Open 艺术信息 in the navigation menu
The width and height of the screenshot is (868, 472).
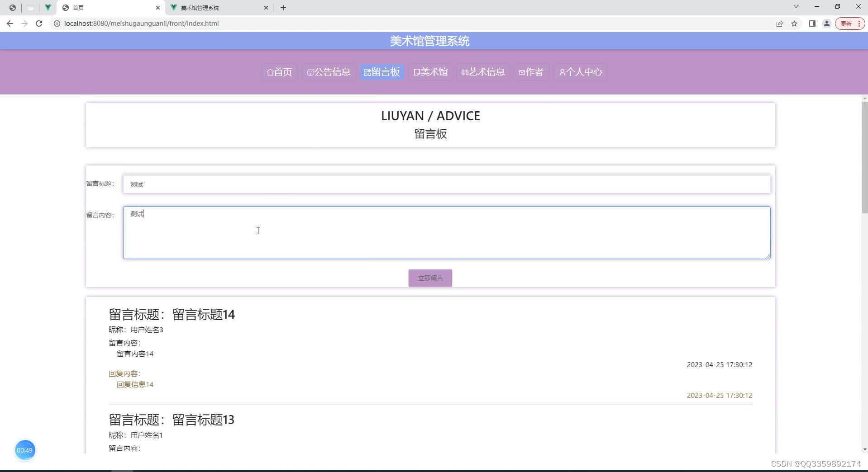pos(483,72)
